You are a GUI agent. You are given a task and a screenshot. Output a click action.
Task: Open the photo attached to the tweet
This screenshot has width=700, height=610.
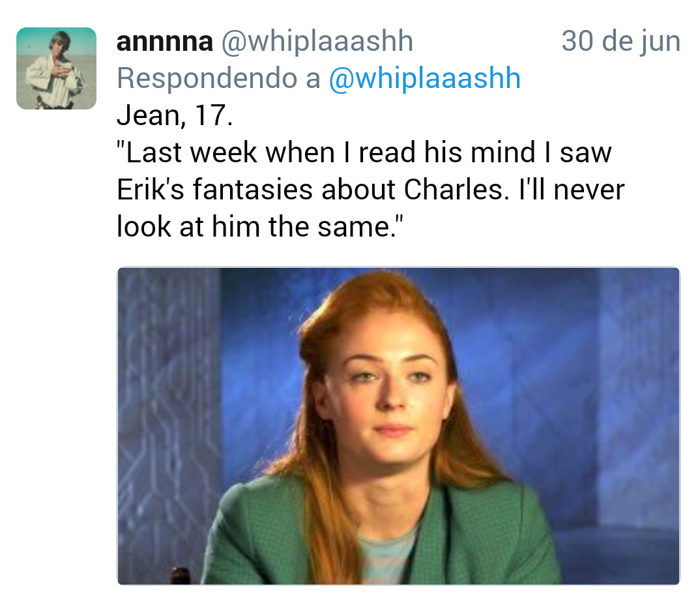pos(398,426)
